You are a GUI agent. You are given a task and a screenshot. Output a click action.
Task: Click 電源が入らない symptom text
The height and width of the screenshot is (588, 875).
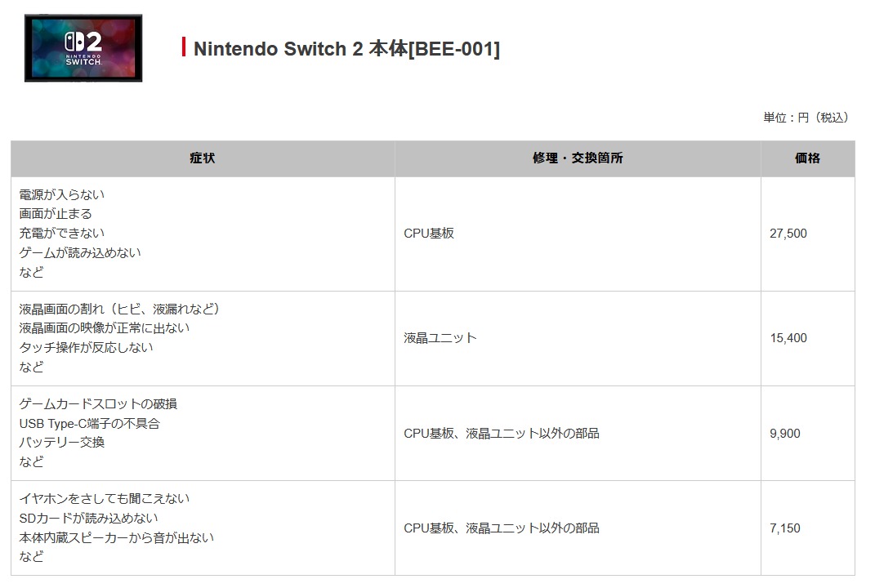62,194
